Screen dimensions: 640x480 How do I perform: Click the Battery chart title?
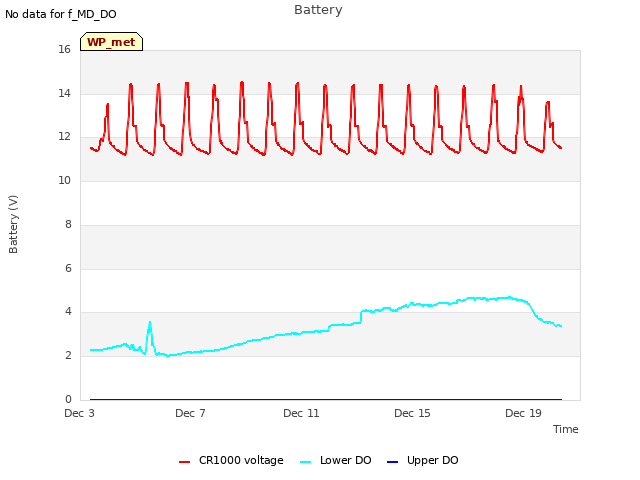pos(318,10)
